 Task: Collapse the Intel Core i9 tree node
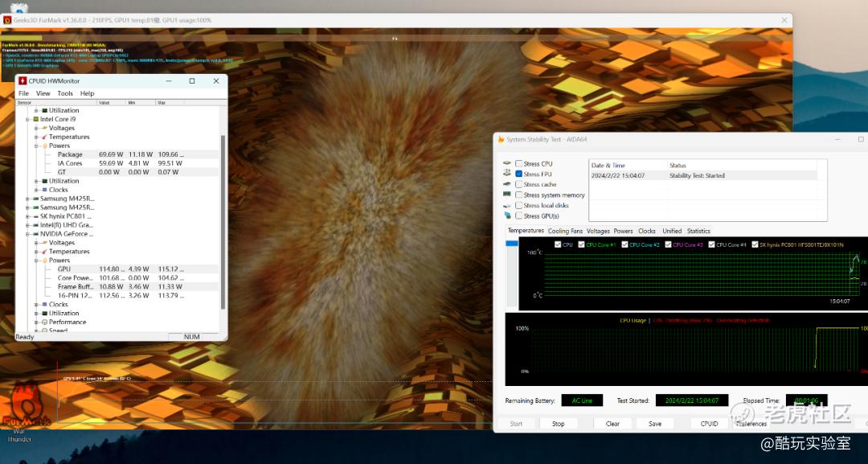pyautogui.click(x=27, y=119)
